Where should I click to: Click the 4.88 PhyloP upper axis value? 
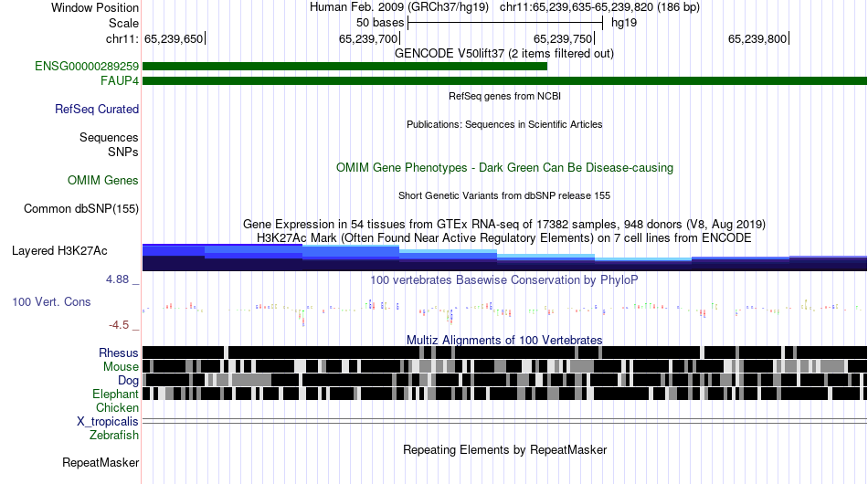click(x=117, y=279)
